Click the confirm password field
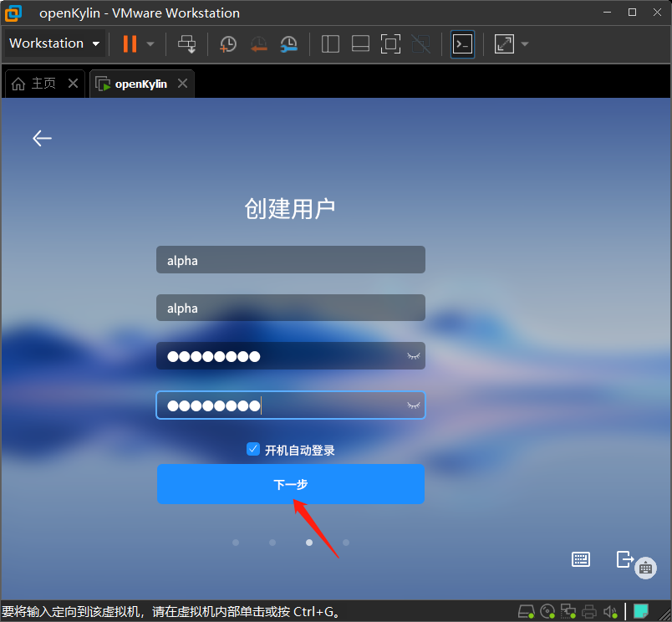The image size is (672, 622). click(x=291, y=405)
